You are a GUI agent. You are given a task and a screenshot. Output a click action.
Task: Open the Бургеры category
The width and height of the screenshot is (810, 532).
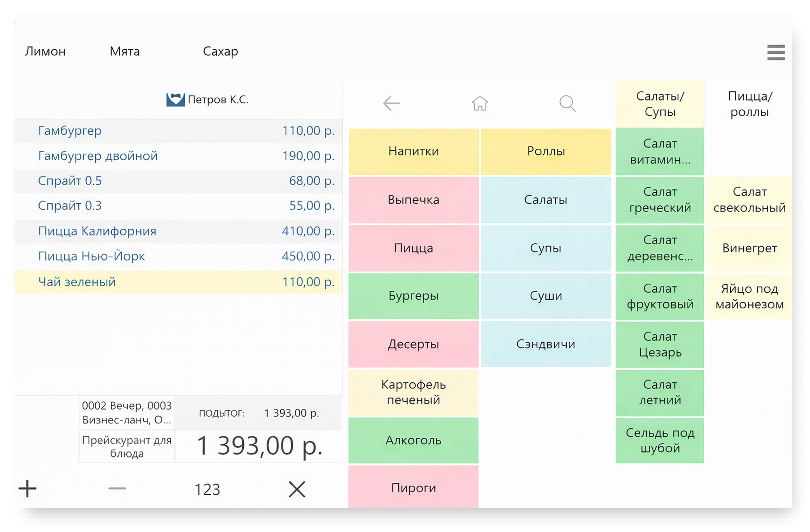414,296
